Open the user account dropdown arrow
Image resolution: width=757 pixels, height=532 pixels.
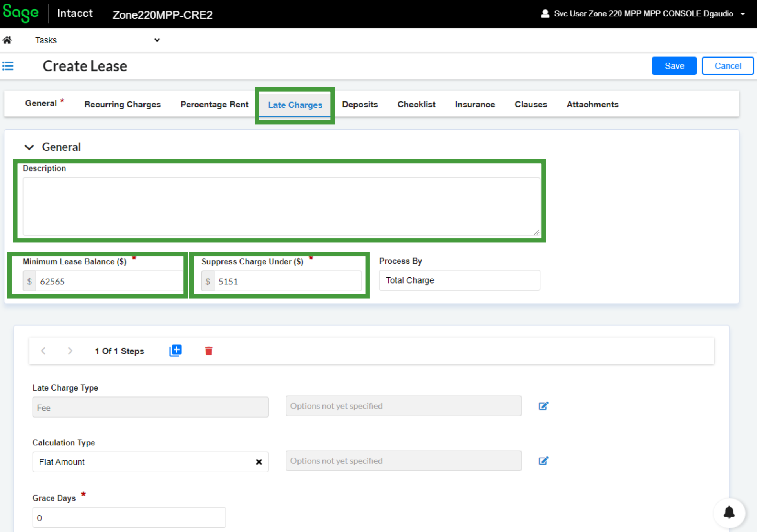pos(743,14)
